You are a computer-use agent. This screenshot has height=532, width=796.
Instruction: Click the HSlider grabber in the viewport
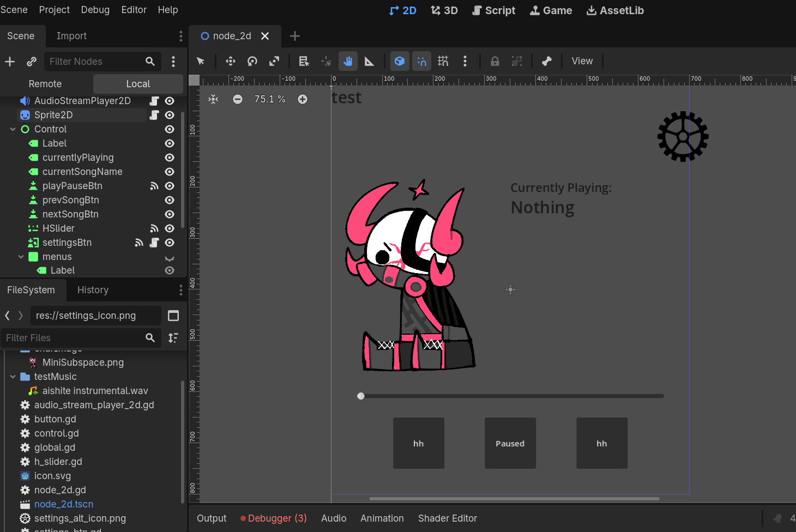point(361,396)
